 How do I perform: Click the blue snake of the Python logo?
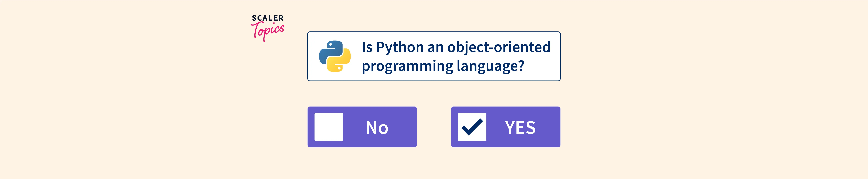(x=328, y=51)
